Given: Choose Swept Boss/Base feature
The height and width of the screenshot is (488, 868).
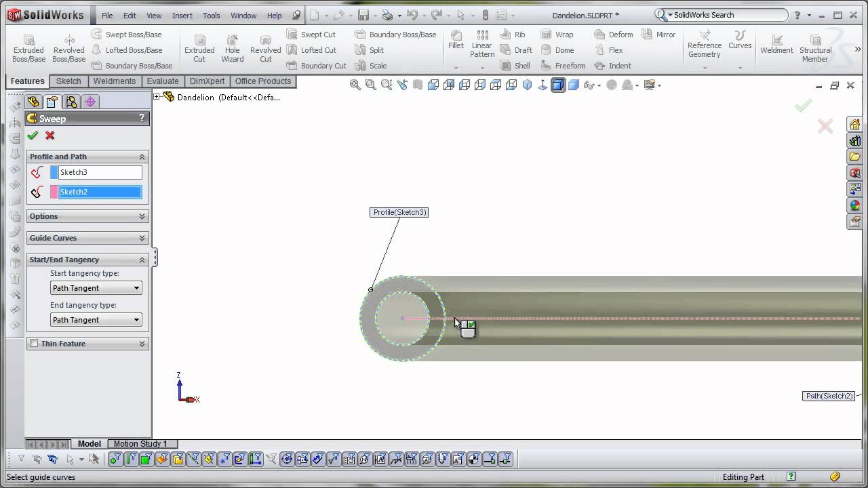Looking at the screenshot, I should click(126, 35).
